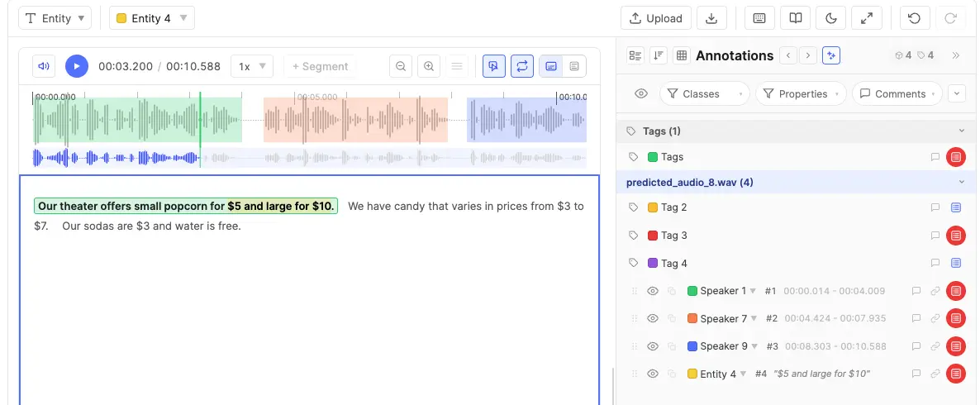This screenshot has width=980, height=405.
Task: Click the AI sparkle icon in Annotations
Action: 831,55
